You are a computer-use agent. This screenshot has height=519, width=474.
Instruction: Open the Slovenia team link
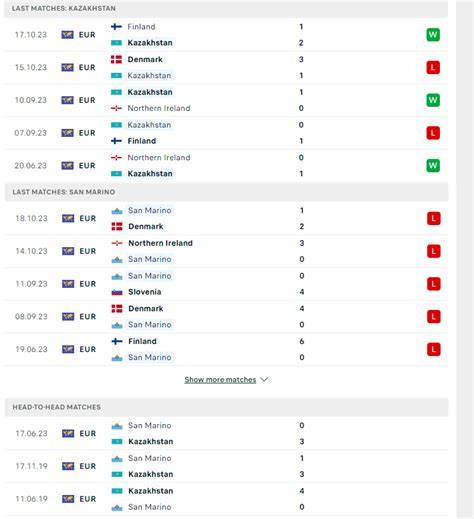(145, 292)
